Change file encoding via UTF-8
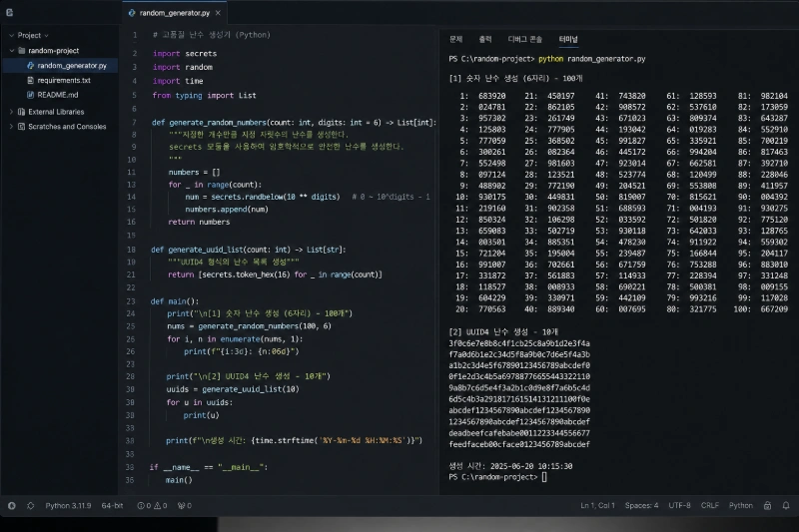 (679, 506)
